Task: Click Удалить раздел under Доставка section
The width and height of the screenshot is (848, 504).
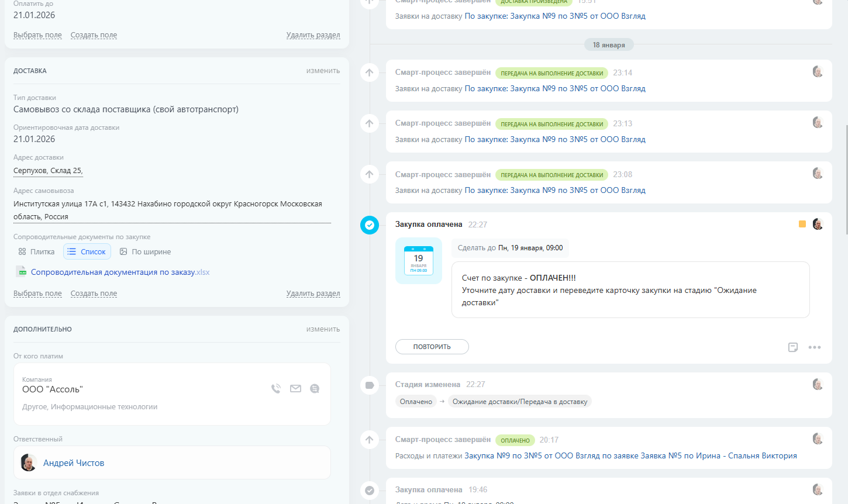Action: (x=313, y=294)
